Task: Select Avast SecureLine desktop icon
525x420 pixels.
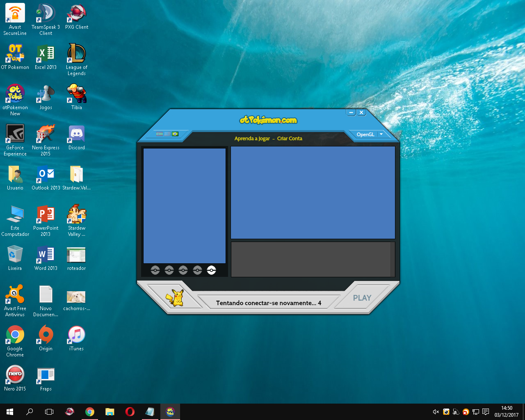Action: tap(15, 19)
